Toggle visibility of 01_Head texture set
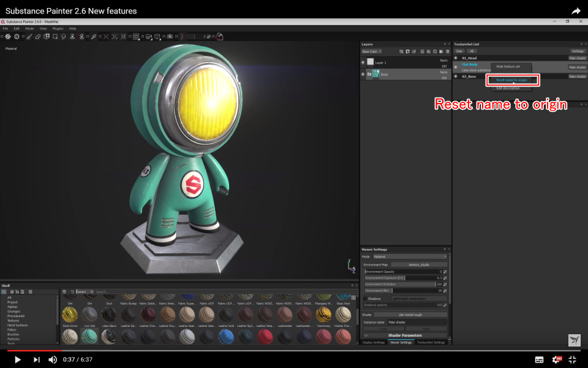This screenshot has height=368, width=588. 456,58
